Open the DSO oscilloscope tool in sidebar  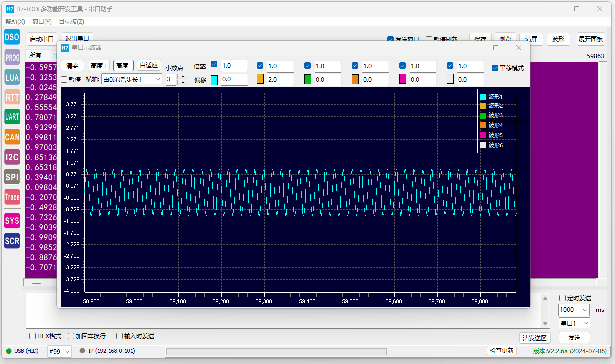coord(12,37)
